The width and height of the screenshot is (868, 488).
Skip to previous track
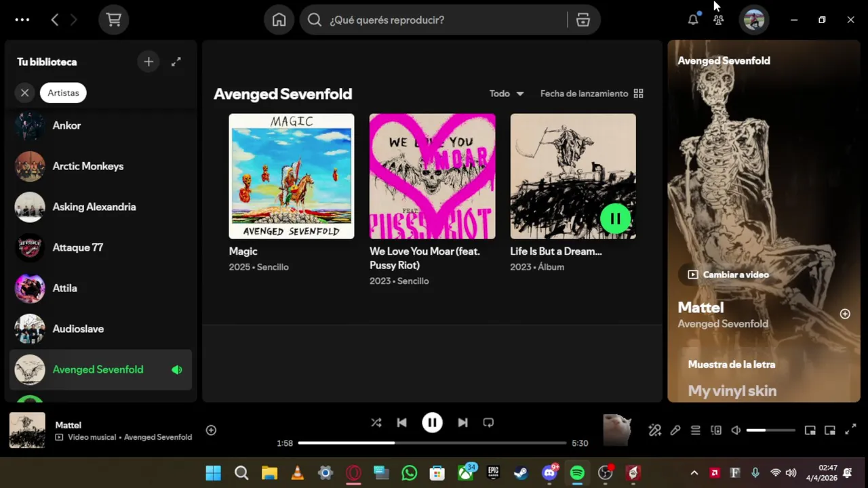402,422
